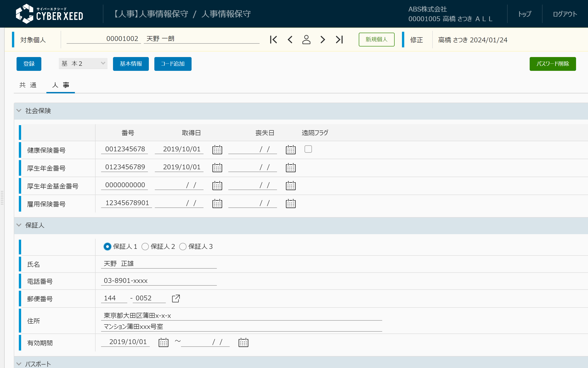Open postal code lookup icon

[x=176, y=298]
